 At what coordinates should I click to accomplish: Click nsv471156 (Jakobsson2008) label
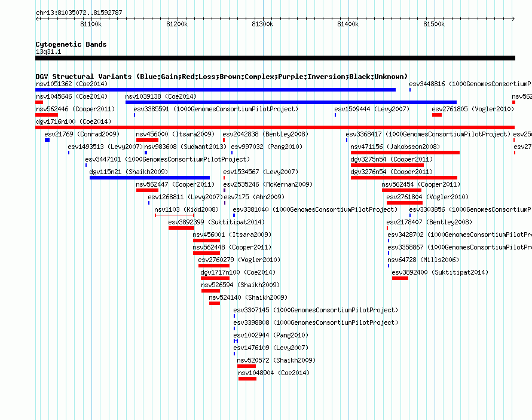click(395, 147)
